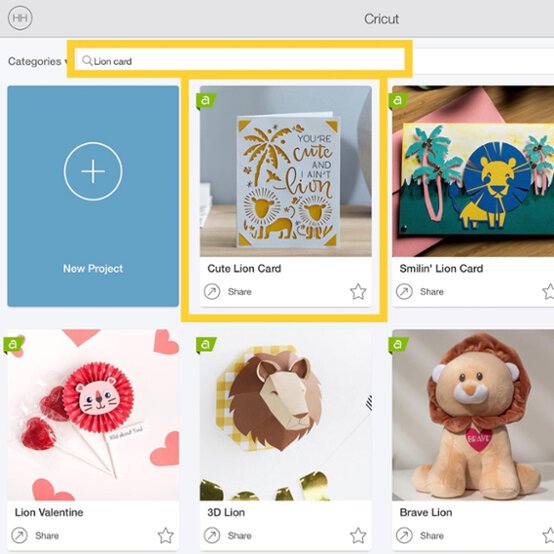Open the Smilin' Lion Card image
Image resolution: width=554 pixels, height=554 pixels.
(473, 171)
